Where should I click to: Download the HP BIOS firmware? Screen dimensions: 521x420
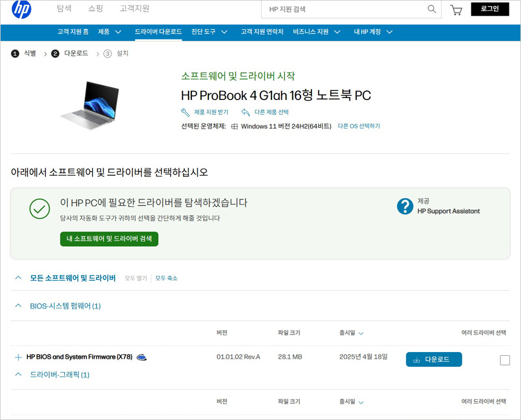433,359
